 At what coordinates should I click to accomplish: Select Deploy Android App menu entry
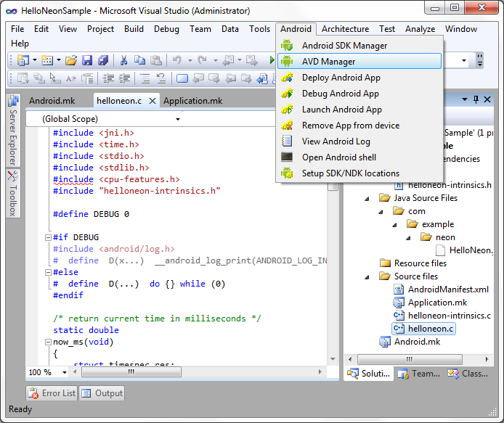tap(341, 78)
